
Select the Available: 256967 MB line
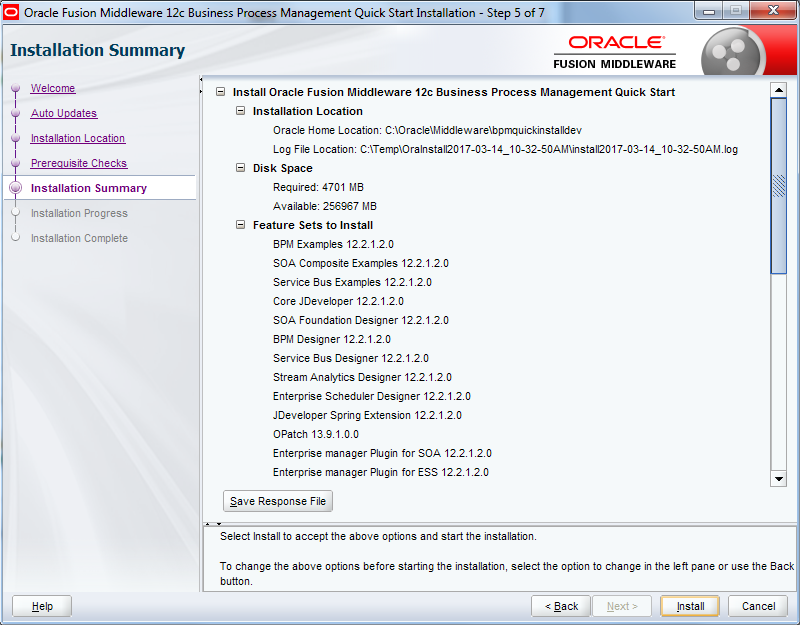(x=324, y=206)
